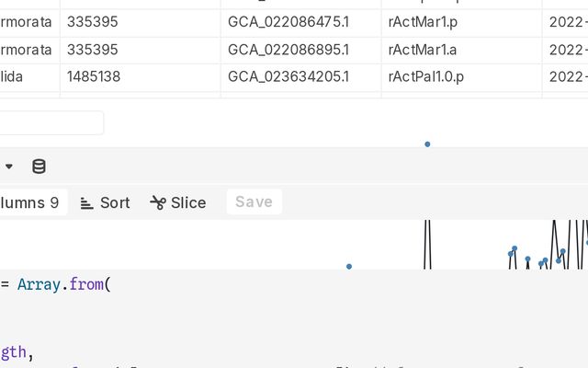Click the Slice scissors button
The height and width of the screenshot is (368, 588).
[178, 202]
